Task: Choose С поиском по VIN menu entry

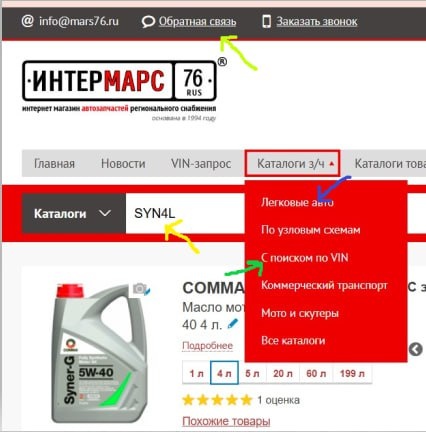Action: [x=305, y=258]
